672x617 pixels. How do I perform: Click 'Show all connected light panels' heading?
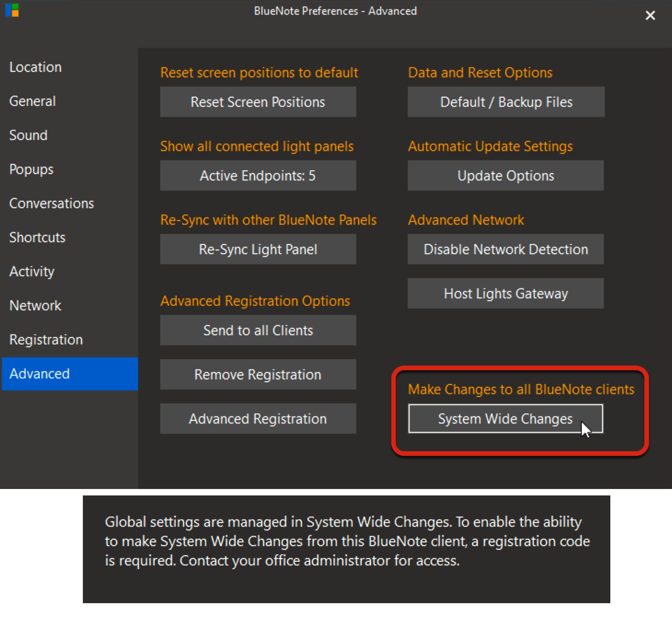257,146
